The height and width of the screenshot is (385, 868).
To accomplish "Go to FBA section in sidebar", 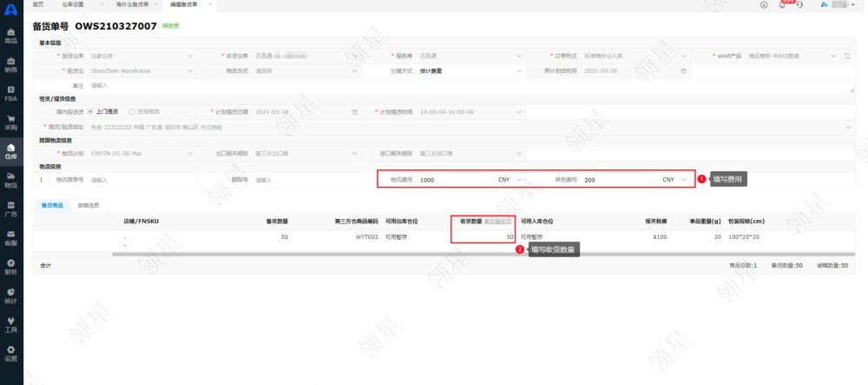I will click(x=11, y=94).
